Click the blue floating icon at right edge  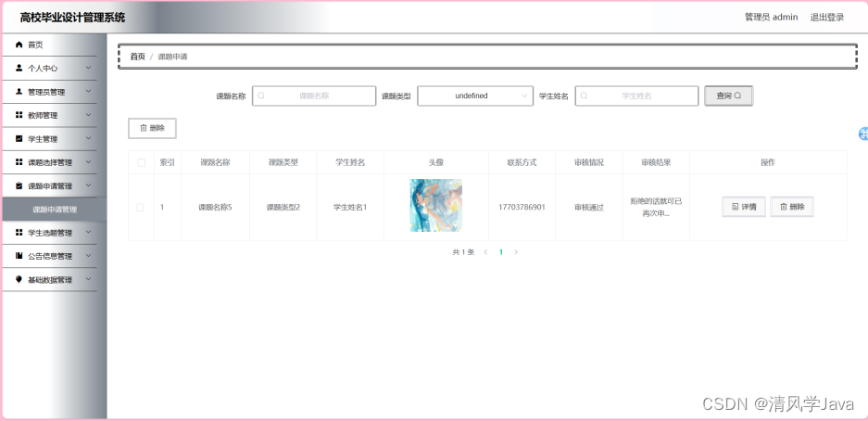coord(863,134)
